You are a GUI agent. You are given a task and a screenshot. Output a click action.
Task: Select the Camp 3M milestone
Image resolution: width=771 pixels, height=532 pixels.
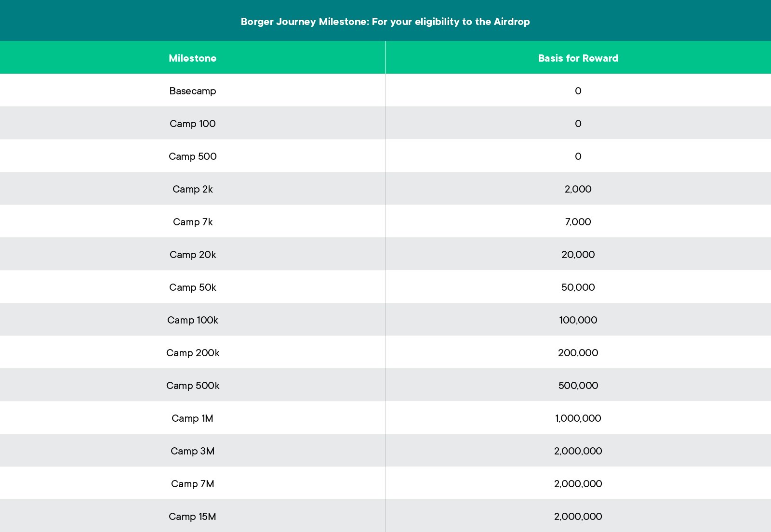click(x=192, y=451)
